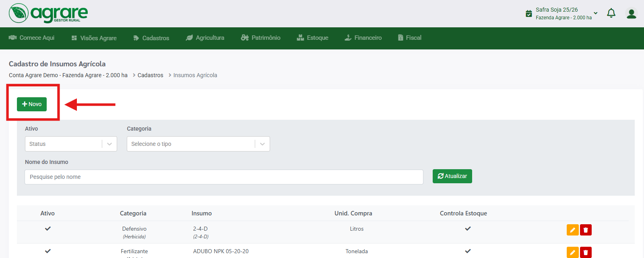Focus the Pesquise pelo nome field
Screen dimensions: 644x258
coord(224,177)
